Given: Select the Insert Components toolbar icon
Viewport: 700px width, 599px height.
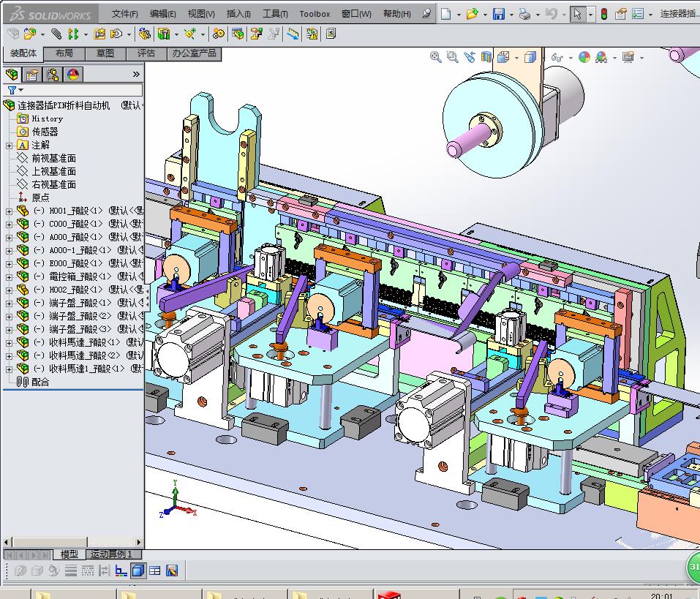Looking at the screenshot, I should 28,33.
